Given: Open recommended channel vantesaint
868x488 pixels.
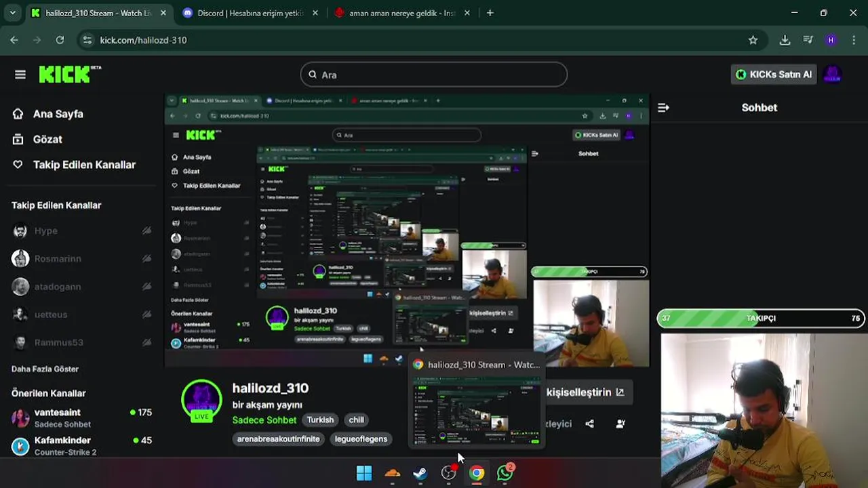Looking at the screenshot, I should click(x=81, y=418).
